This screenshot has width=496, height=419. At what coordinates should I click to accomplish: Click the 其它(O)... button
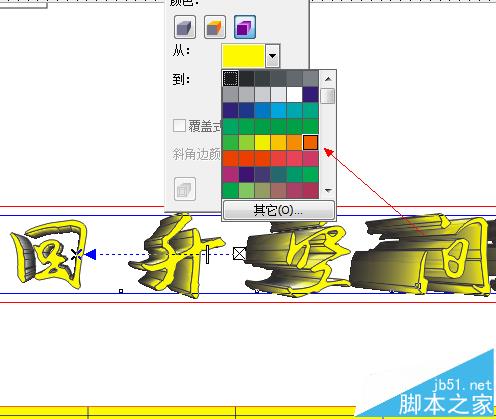coord(278,210)
